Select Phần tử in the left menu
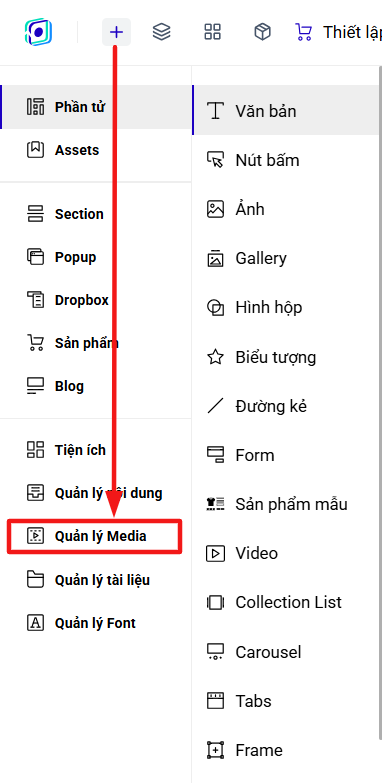The image size is (382, 783). [96, 107]
